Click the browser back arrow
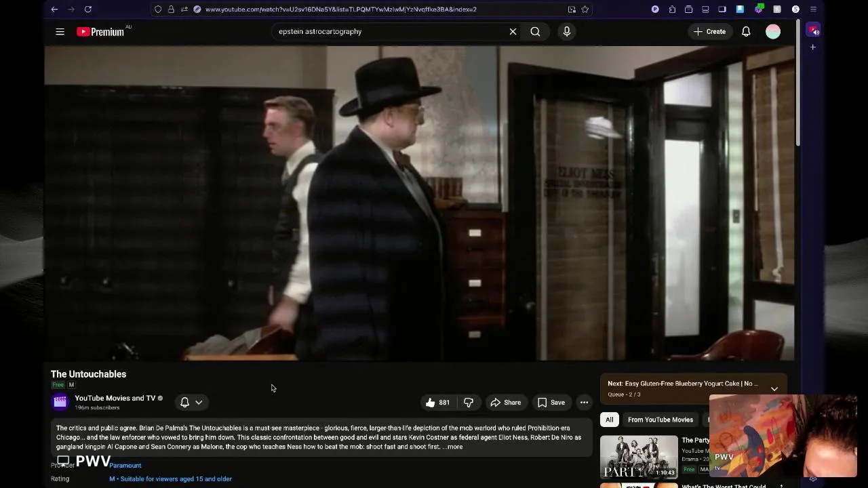 tap(54, 9)
